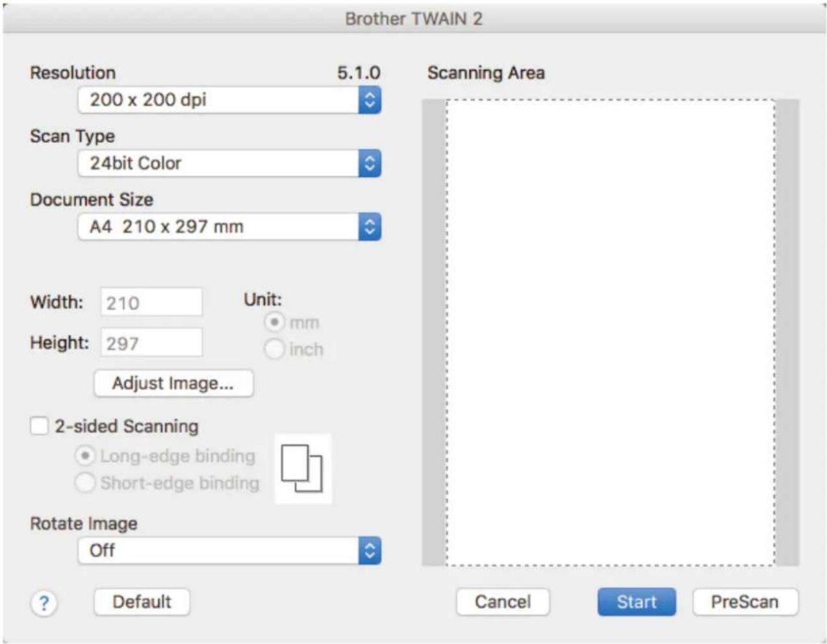This screenshot has width=827, height=644.
Task: Click the version number 5.1.0 text
Action: click(359, 73)
